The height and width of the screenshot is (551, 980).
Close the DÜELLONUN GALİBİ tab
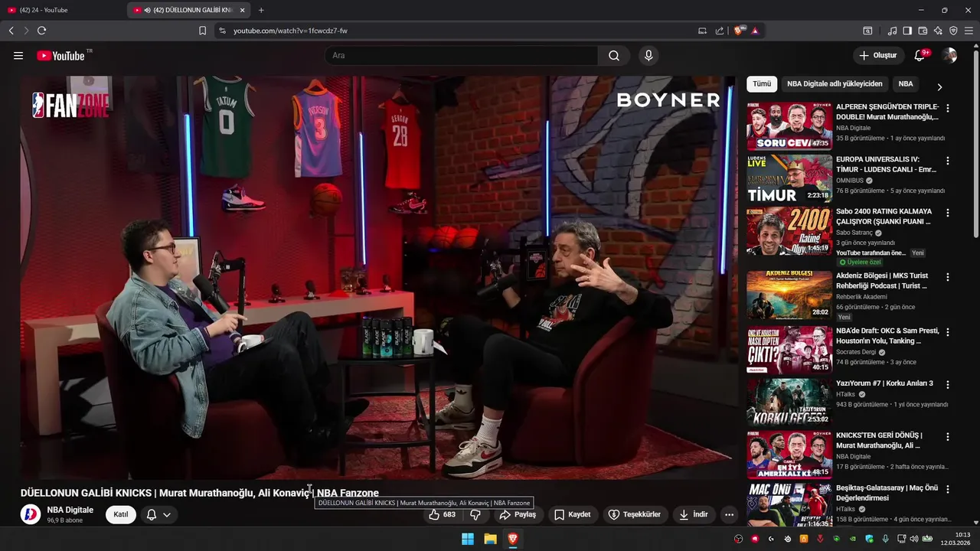243,10
